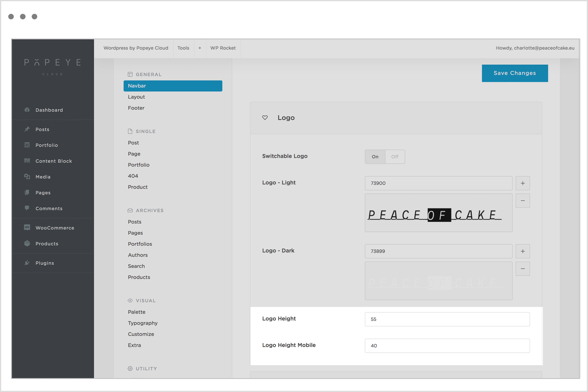Image resolution: width=588 pixels, height=392 pixels.
Task: Click the plus button for Logo - Light
Action: (x=523, y=183)
